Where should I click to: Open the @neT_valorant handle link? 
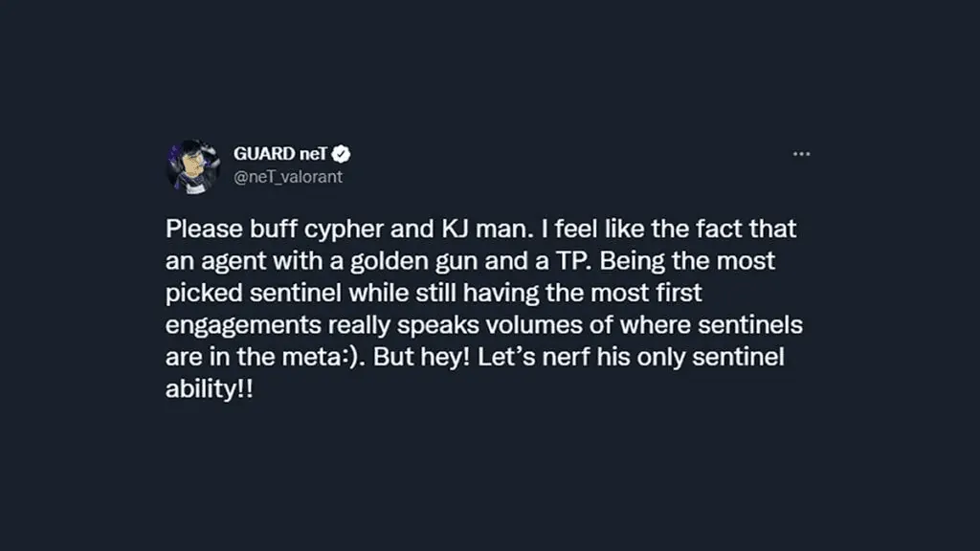coord(288,177)
